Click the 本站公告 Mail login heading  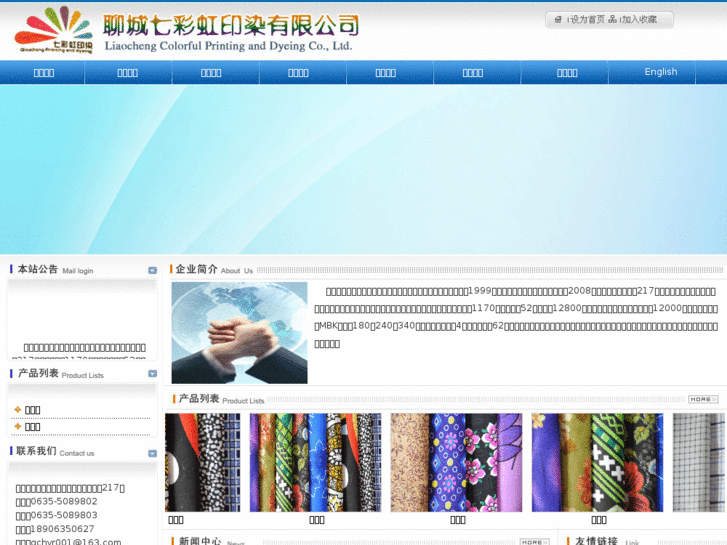[55, 269]
